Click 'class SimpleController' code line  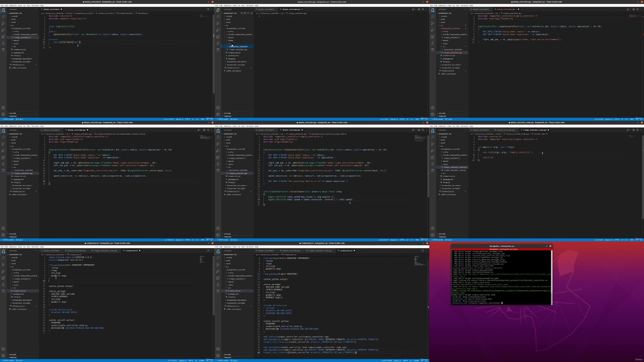click(x=62, y=26)
